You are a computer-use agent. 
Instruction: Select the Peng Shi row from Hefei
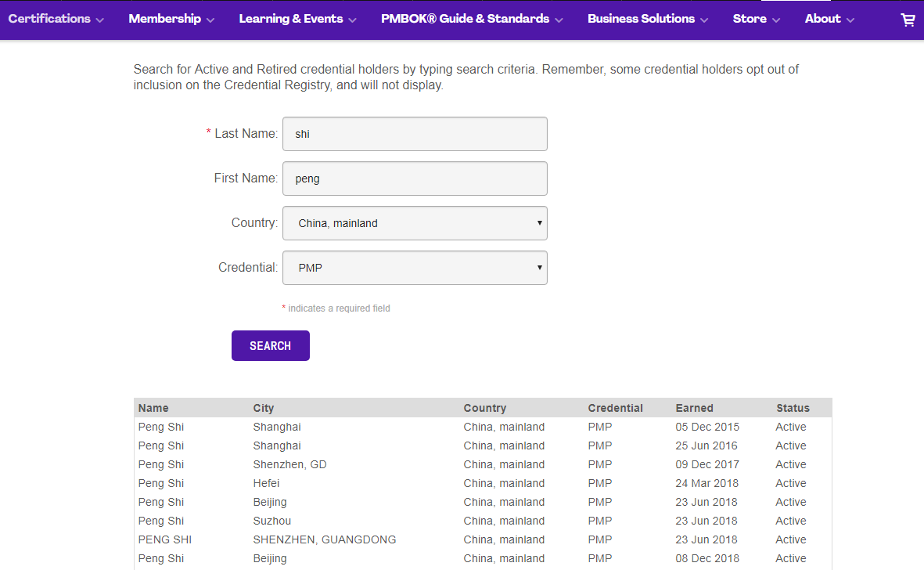pos(161,483)
